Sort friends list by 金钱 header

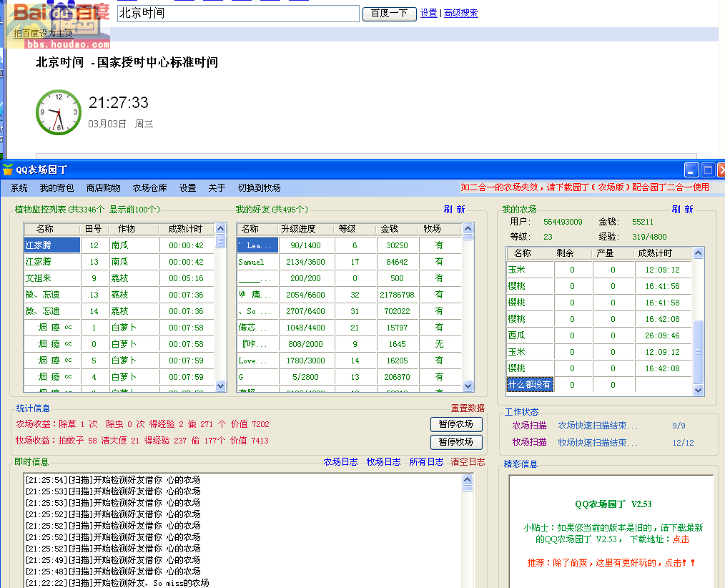[390, 229]
